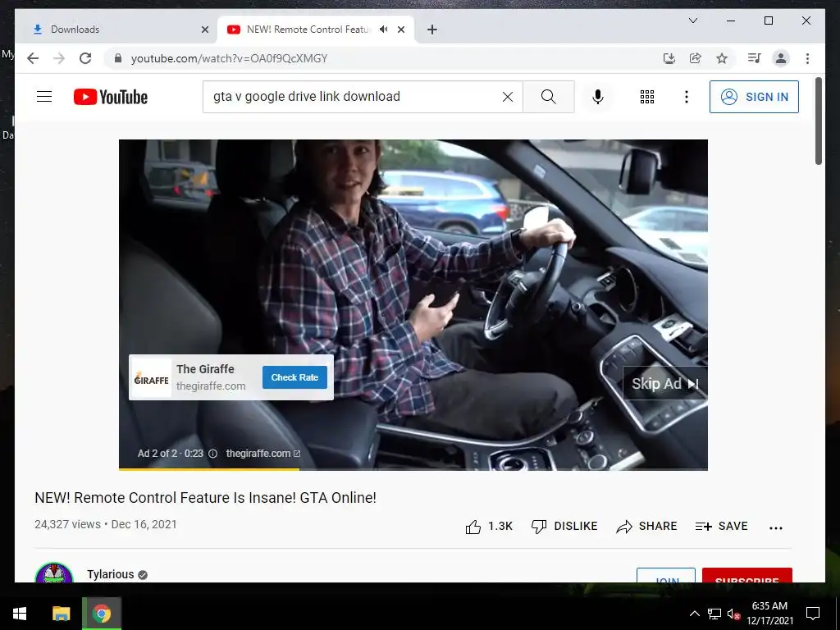Go back using browser back arrow
840x630 pixels.
tap(33, 58)
